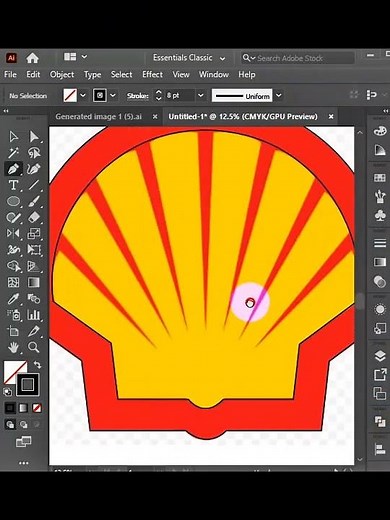The height and width of the screenshot is (520, 390).
Task: Open the Symbols panel club icon
Action: tap(380, 215)
